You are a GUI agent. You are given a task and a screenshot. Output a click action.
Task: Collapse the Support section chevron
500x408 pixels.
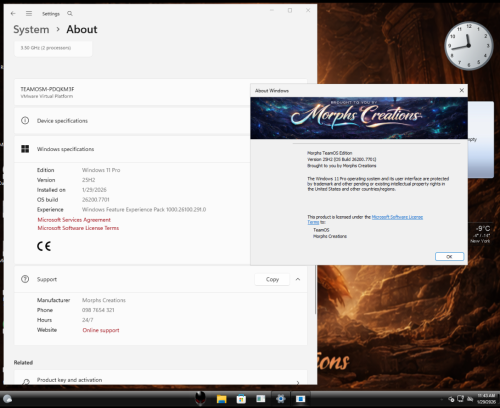pos(298,279)
